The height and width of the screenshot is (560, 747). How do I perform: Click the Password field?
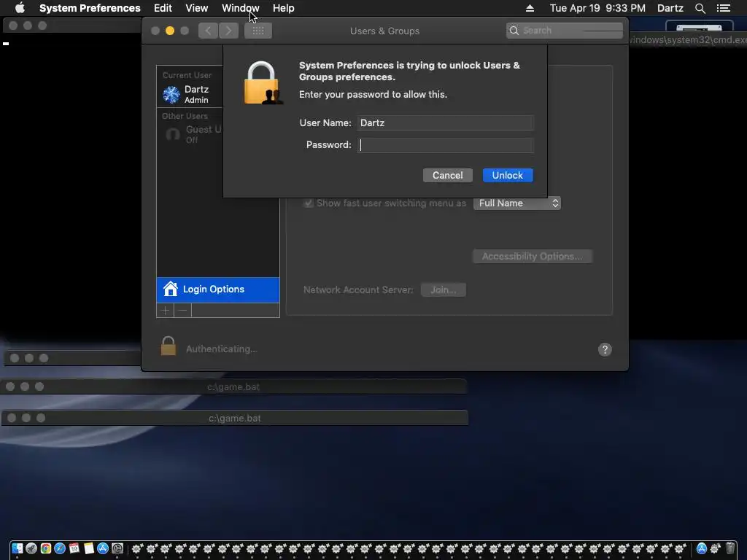click(x=446, y=145)
